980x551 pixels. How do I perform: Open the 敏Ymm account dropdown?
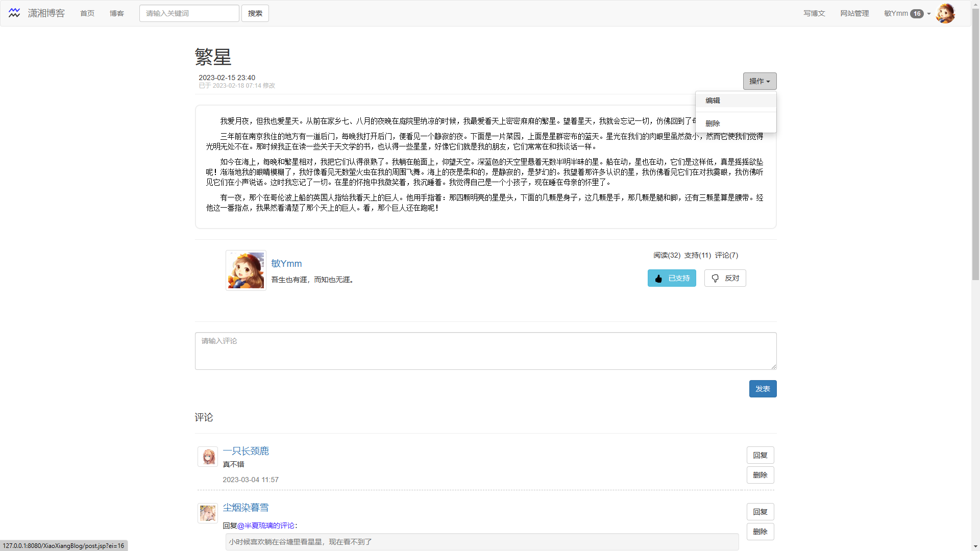(x=906, y=13)
